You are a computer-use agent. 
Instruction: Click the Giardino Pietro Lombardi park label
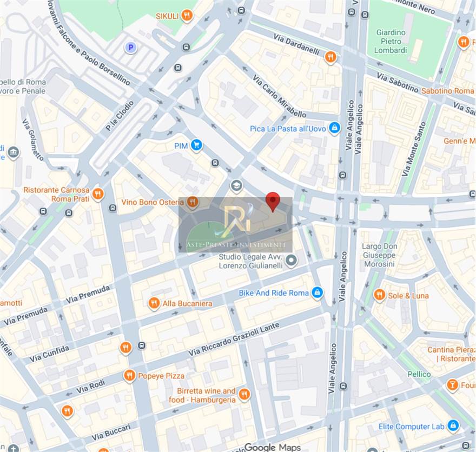point(391,41)
